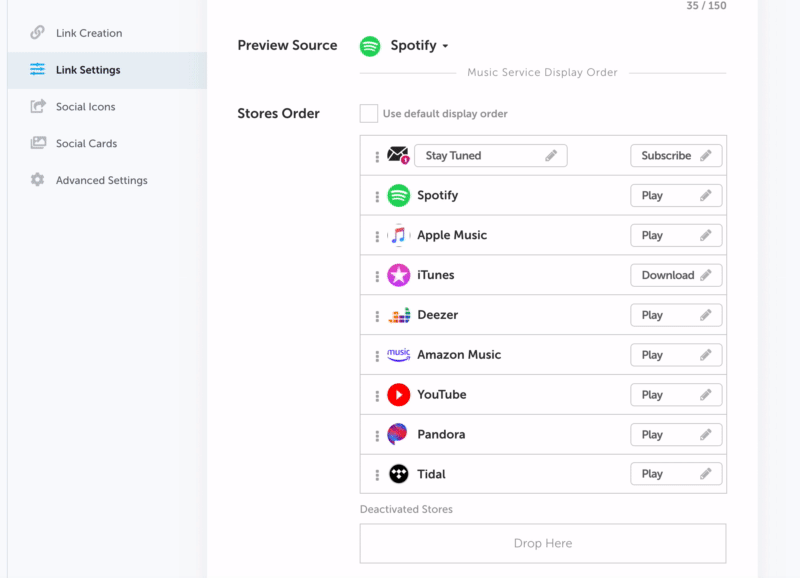Click the drag handle of Apple Music row

click(377, 236)
